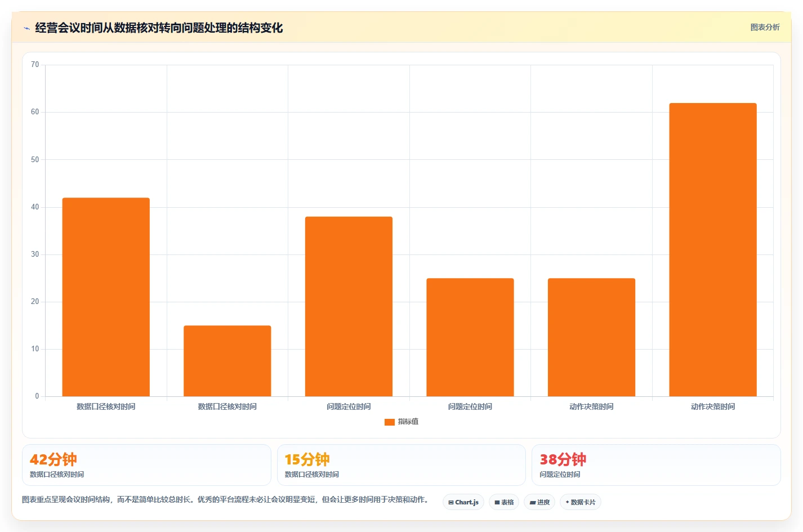Click the y-axis label 50
The image size is (803, 532).
(35, 160)
